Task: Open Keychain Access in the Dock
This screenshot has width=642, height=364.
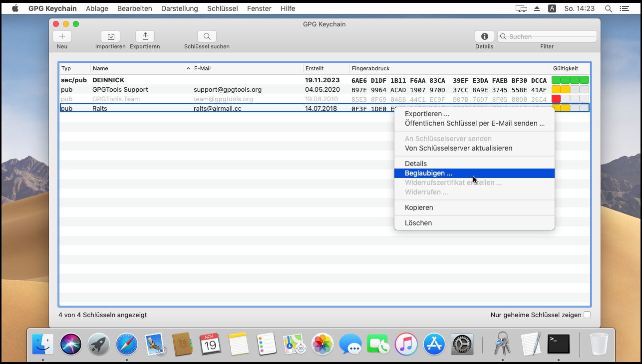Action: coord(502,344)
